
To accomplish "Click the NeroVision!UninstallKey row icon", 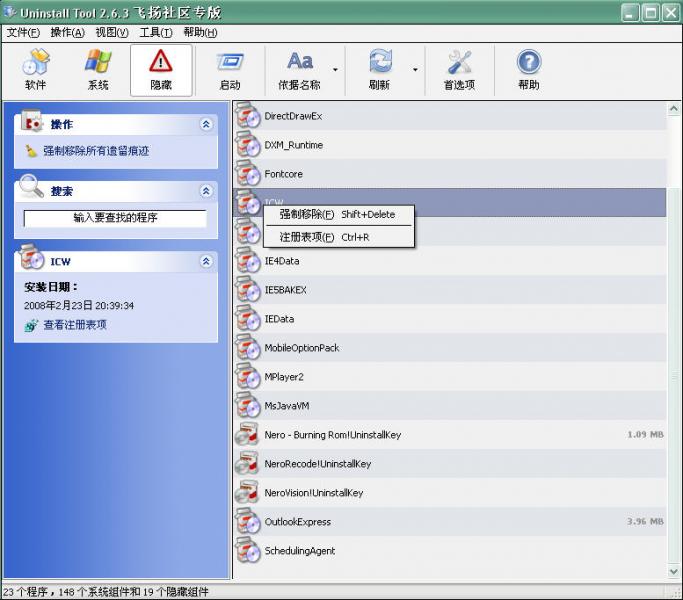I will click(x=247, y=492).
